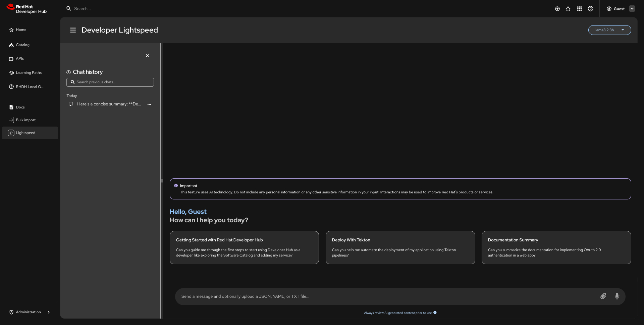Image resolution: width=644 pixels, height=325 pixels.
Task: Click the info icon beside AI review notice
Action: click(x=435, y=313)
